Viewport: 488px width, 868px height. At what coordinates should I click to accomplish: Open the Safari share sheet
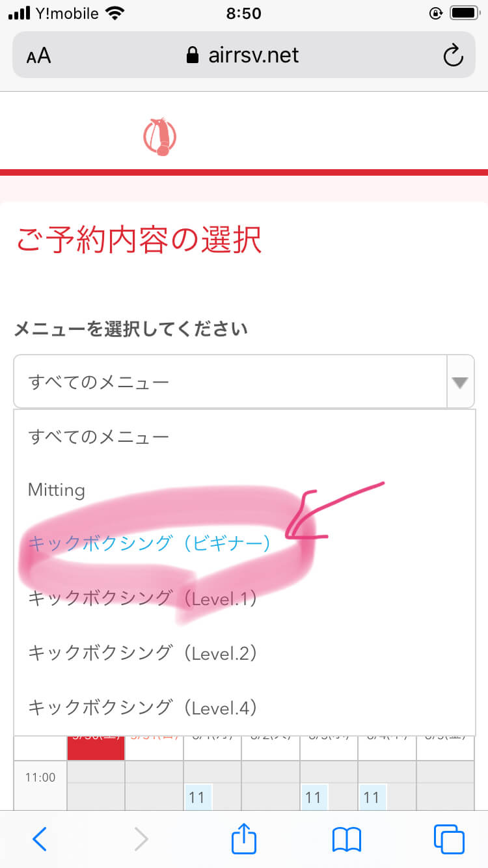click(x=244, y=838)
